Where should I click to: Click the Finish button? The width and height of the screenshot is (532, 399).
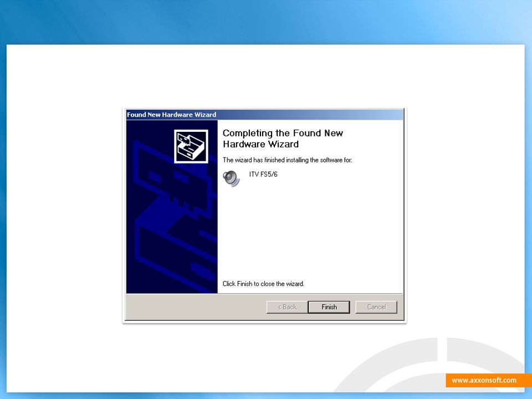pos(329,307)
